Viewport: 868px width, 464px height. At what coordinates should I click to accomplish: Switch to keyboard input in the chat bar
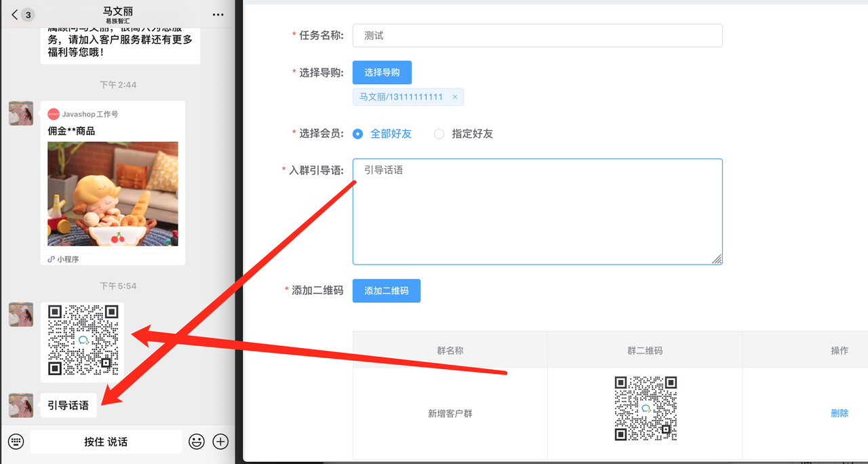(x=16, y=442)
